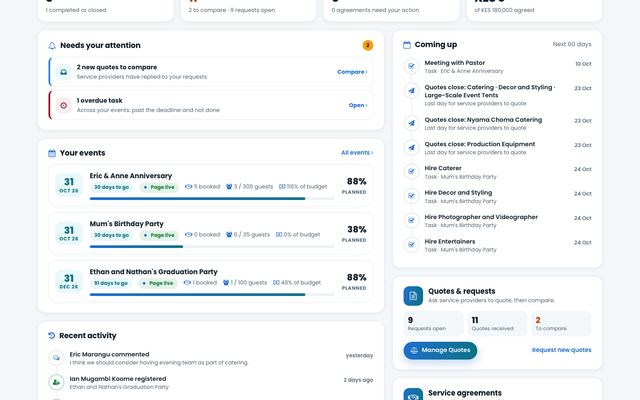Click the Graduation Party progress bar

(x=212, y=295)
